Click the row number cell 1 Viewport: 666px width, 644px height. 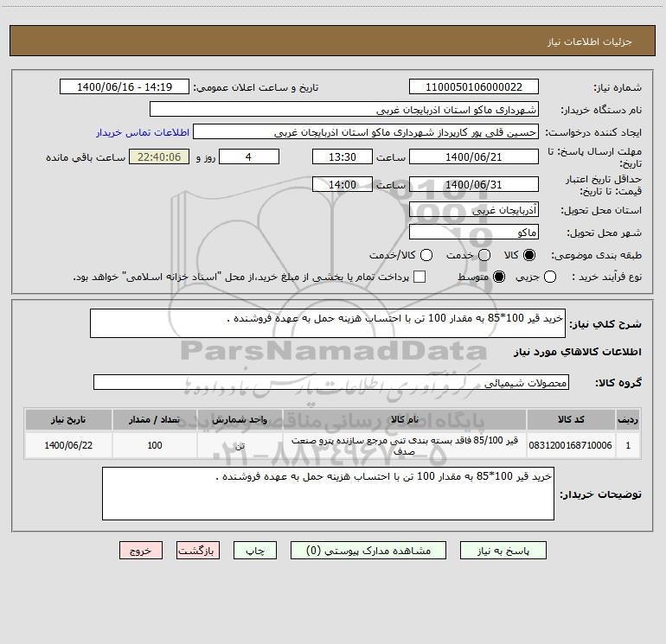(628, 445)
